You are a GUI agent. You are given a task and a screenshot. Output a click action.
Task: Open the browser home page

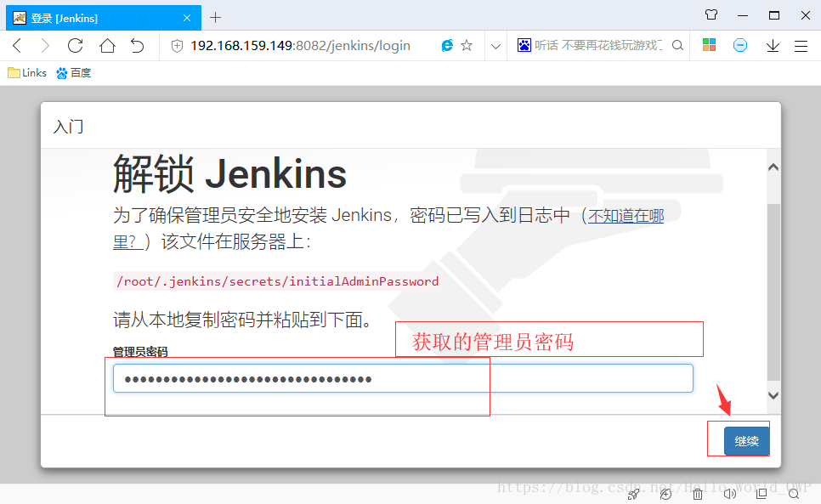click(107, 46)
